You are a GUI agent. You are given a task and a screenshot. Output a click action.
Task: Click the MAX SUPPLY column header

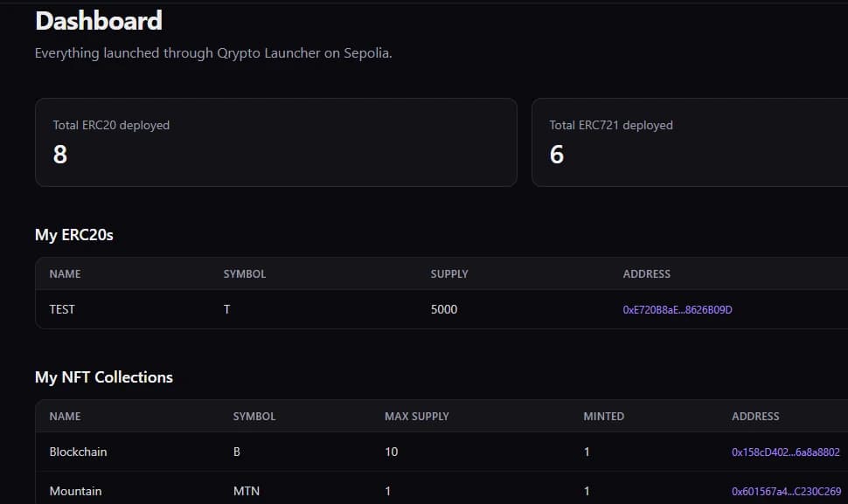(x=416, y=417)
